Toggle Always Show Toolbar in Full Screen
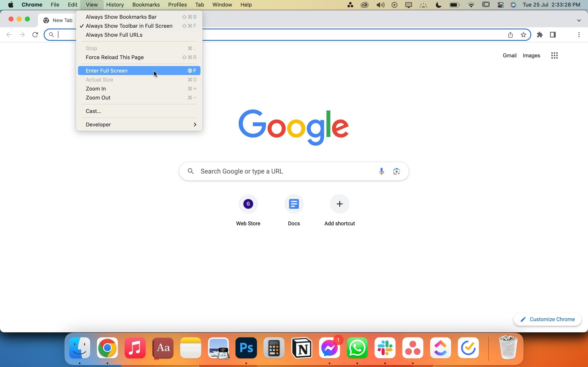This screenshot has width=588, height=367. [129, 26]
